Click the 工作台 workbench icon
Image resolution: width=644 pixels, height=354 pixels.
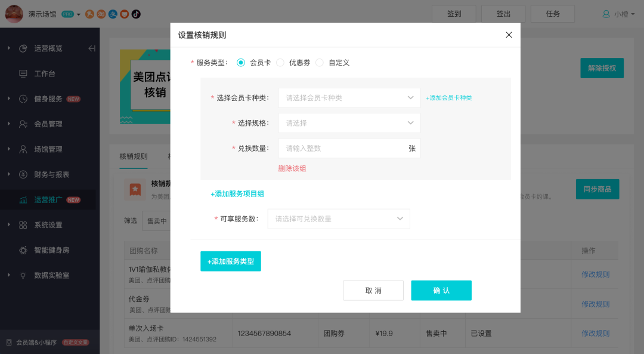tap(23, 73)
